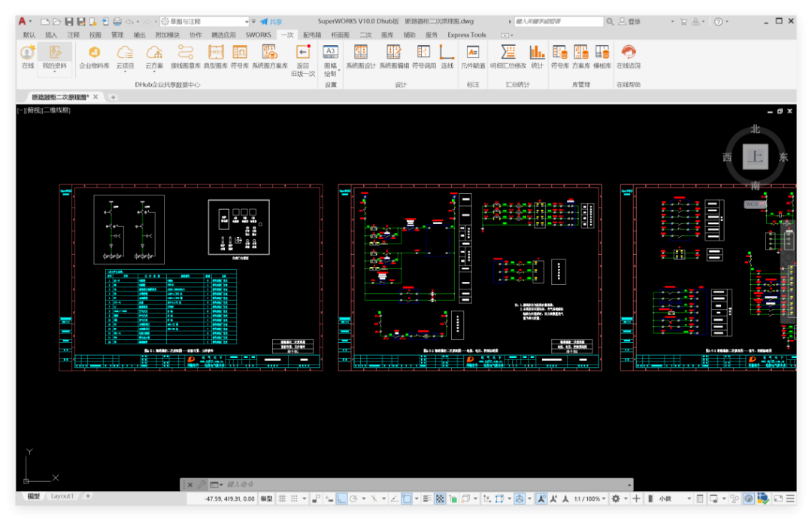The image size is (812, 521).
Task: Open 明细汇总修改 detail summary edit
Action: click(x=508, y=57)
